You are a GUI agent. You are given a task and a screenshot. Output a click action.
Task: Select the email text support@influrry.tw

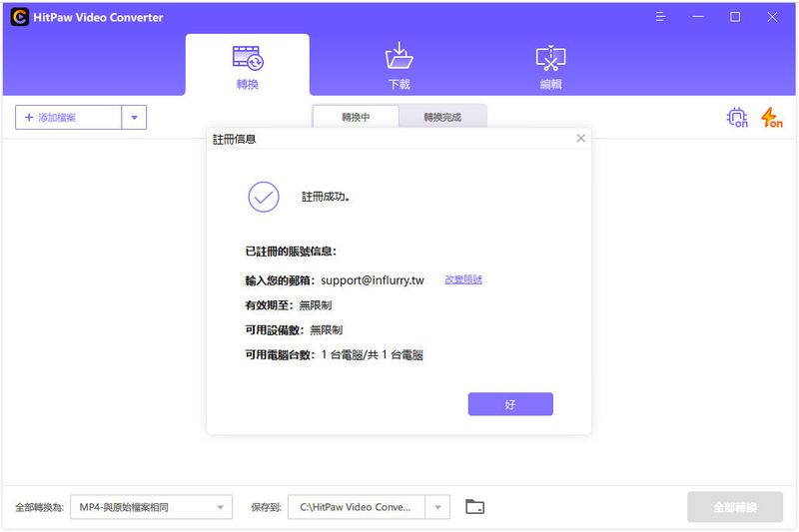(373, 280)
